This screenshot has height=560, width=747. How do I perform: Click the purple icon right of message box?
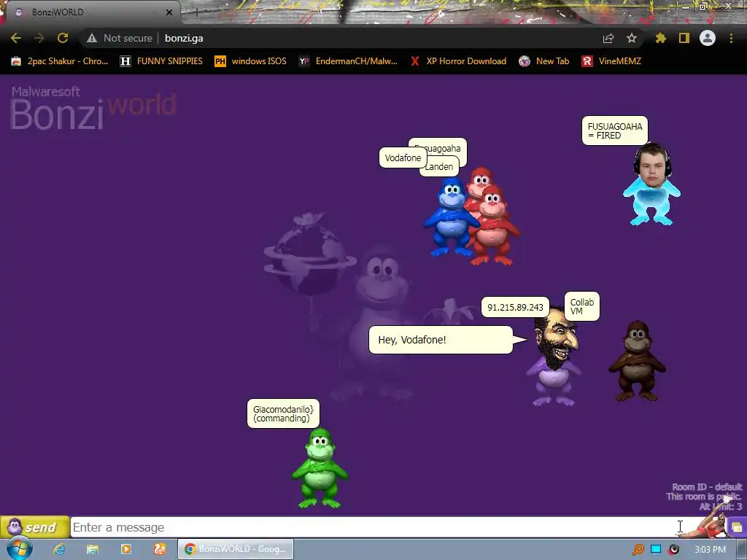point(738,527)
